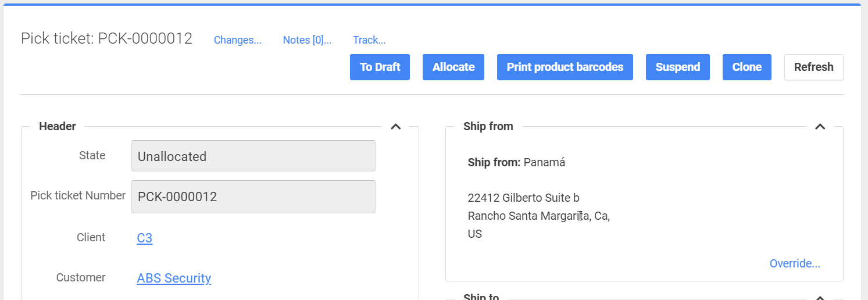The image size is (868, 300).
Task: Open the ABS Security customer link
Action: point(174,278)
